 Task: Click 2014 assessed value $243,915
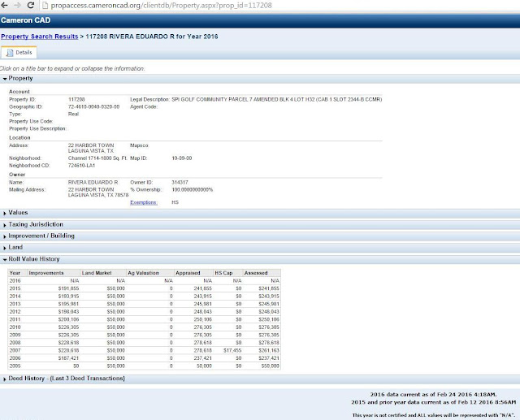[x=269, y=296]
